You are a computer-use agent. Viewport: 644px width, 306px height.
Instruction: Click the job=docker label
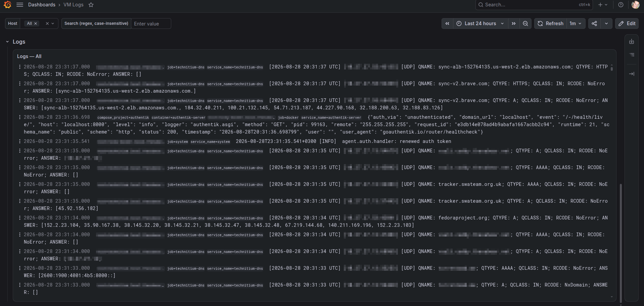288,117
